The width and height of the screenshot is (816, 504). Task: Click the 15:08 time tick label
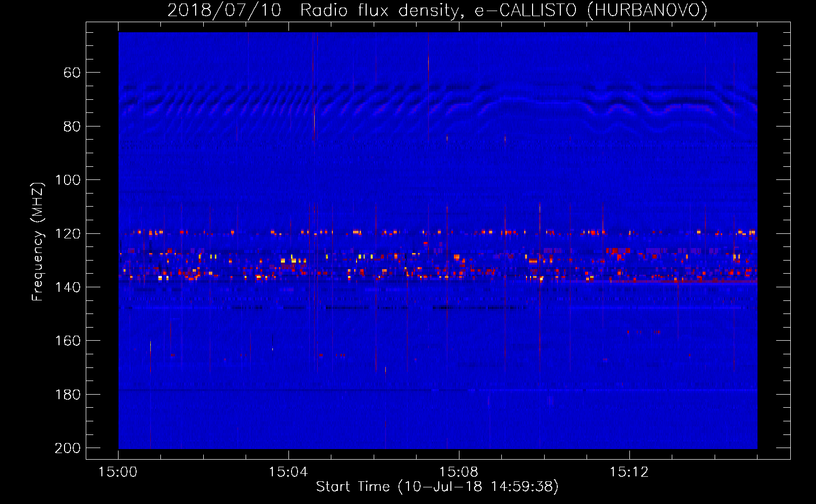(458, 472)
